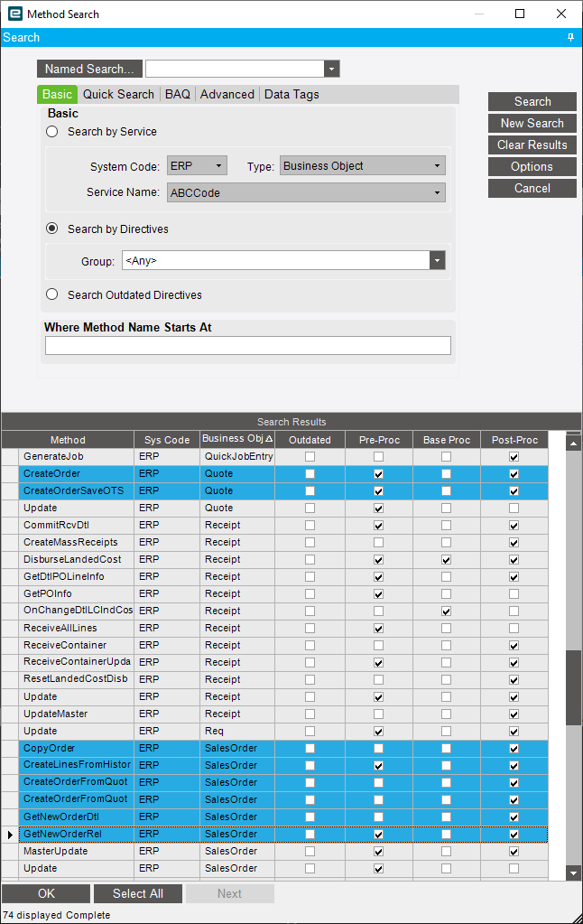Viewport: 583px width, 924px height.
Task: Switch to the Basic tab
Action: click(x=57, y=94)
